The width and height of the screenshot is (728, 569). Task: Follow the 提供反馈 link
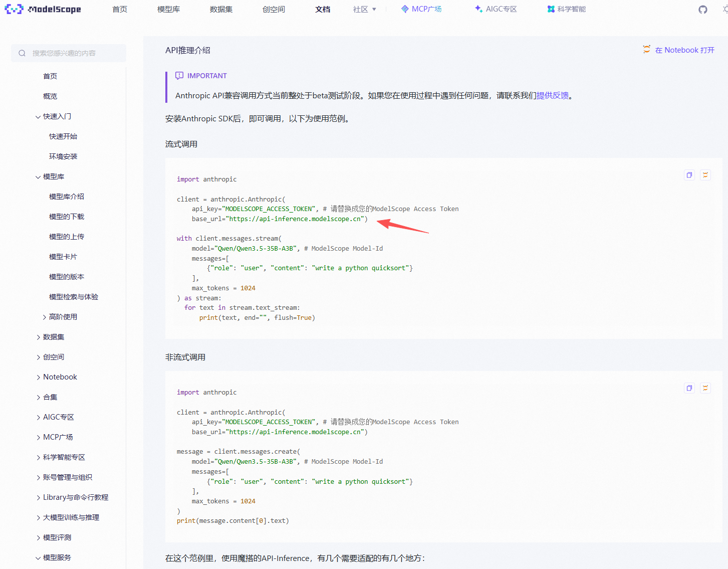click(x=553, y=95)
